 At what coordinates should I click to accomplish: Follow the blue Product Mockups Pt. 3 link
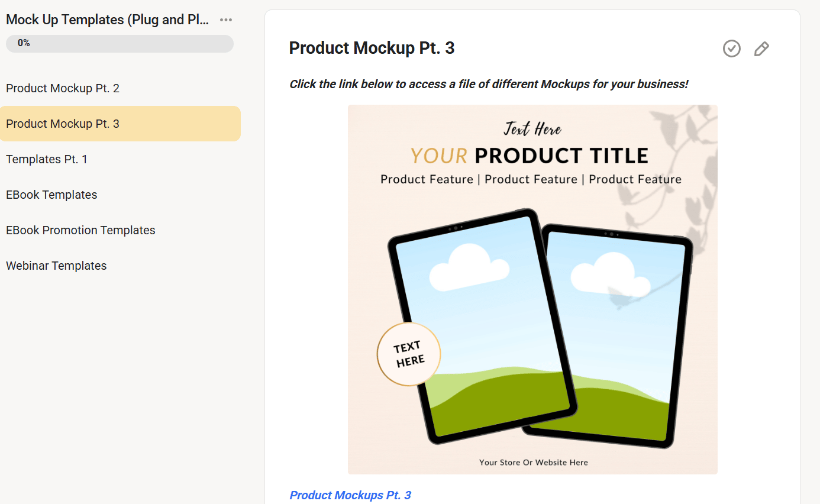tap(350, 495)
